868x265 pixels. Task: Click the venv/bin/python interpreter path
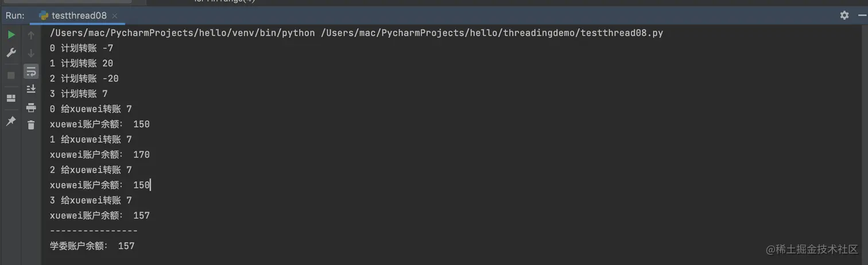pos(183,33)
